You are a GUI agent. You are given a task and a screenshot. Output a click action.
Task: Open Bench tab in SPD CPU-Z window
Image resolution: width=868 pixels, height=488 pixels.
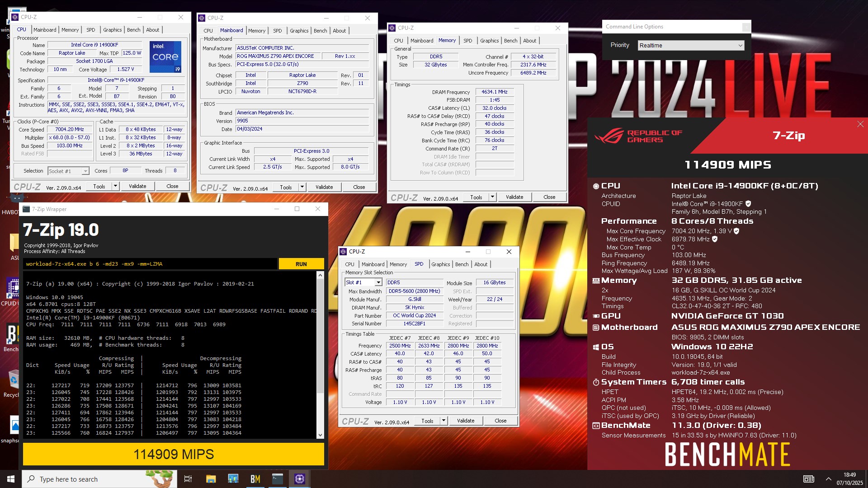462,264
